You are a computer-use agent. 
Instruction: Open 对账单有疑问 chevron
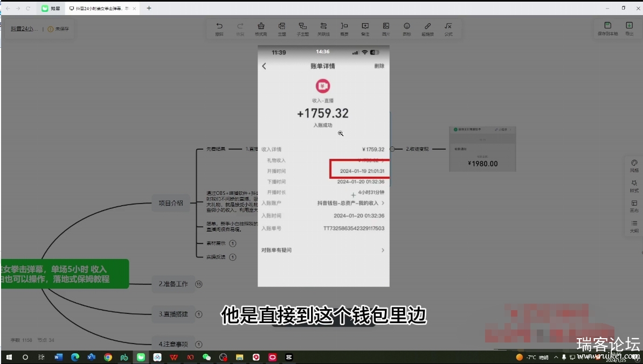[383, 250]
